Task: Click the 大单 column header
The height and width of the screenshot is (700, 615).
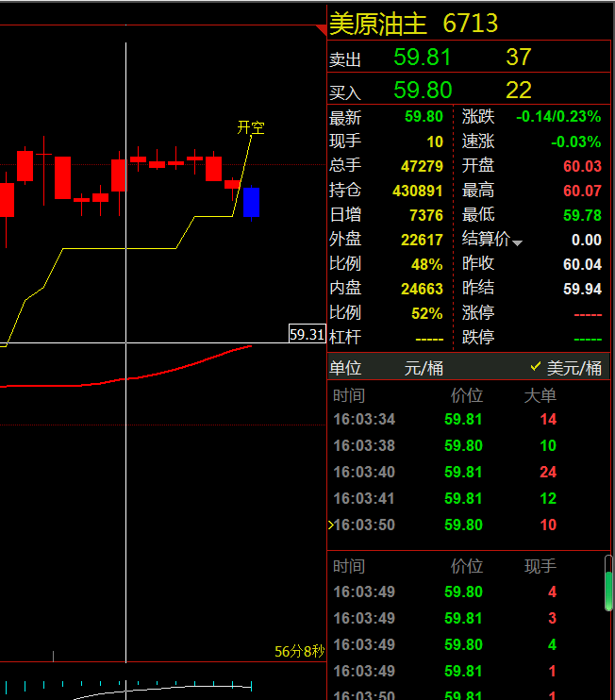Action: [540, 395]
